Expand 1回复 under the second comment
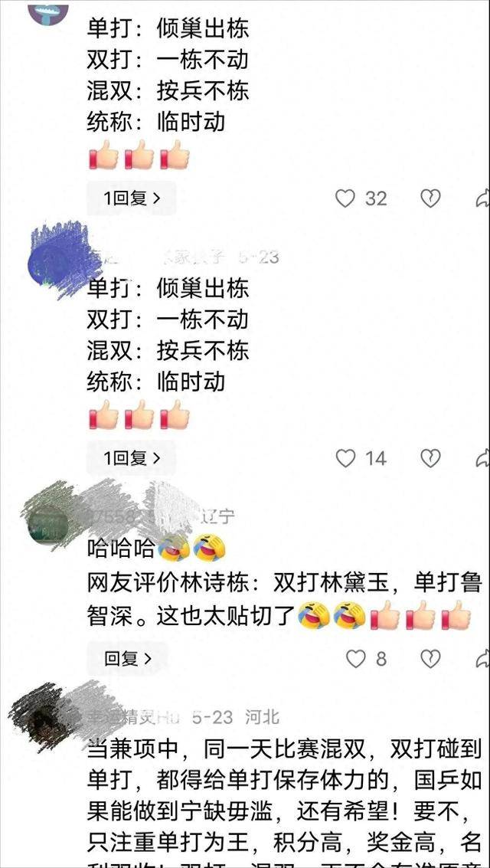The height and width of the screenshot is (868, 490). point(132,458)
